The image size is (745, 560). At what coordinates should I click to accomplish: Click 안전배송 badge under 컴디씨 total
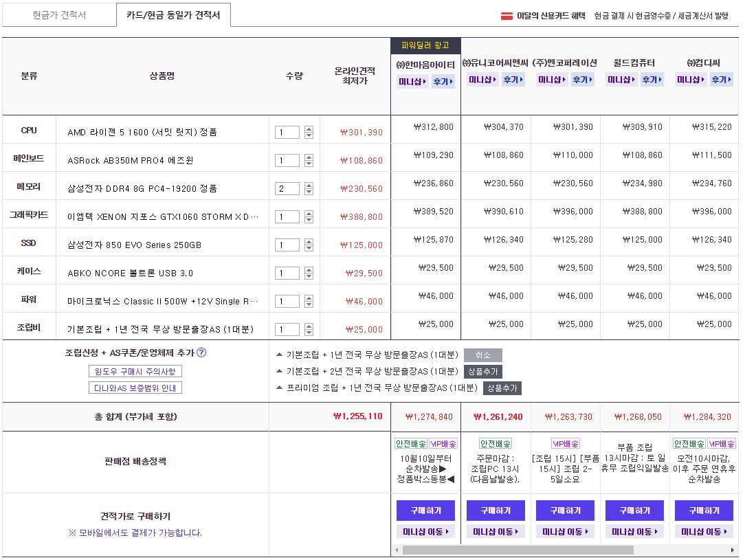[x=689, y=444]
